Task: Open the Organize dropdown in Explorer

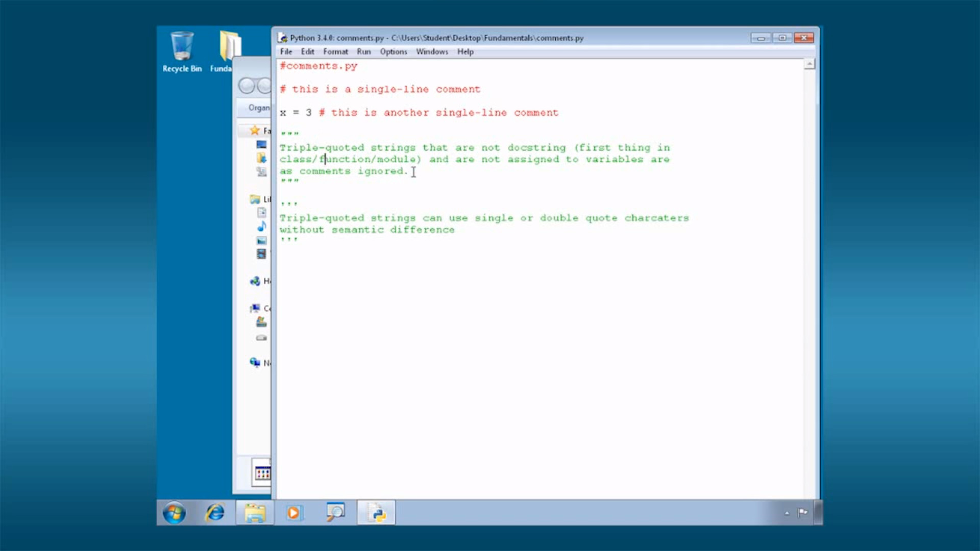Action: (260, 108)
